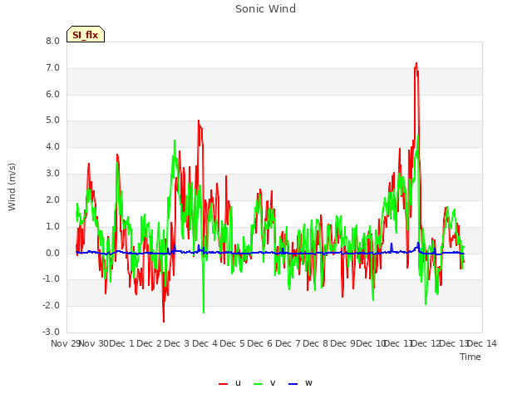
Task: Click the 2.0 y-axis tick label
Action: point(52,199)
